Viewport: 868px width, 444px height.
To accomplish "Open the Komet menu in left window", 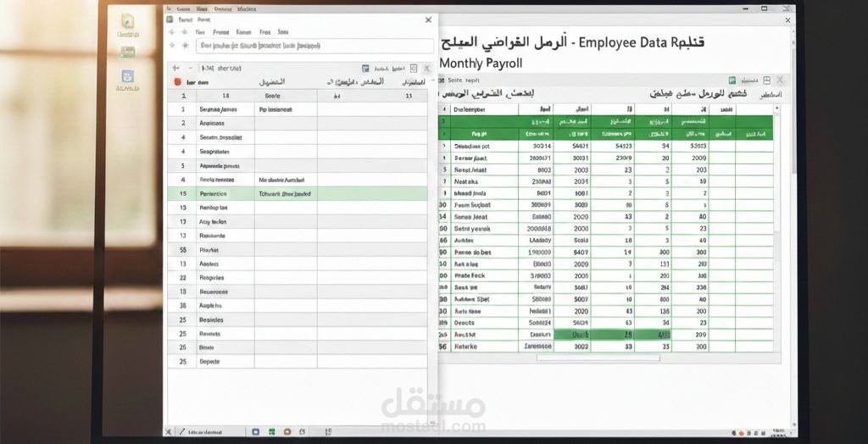I will [243, 32].
